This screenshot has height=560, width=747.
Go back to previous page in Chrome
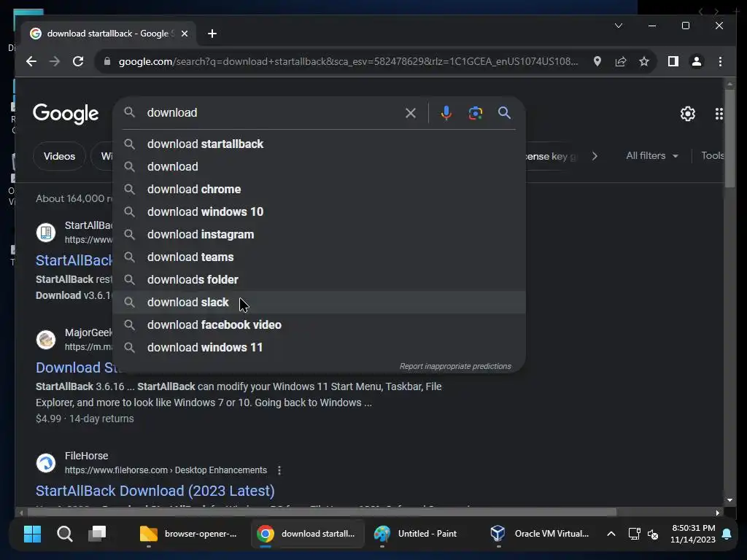(31, 61)
